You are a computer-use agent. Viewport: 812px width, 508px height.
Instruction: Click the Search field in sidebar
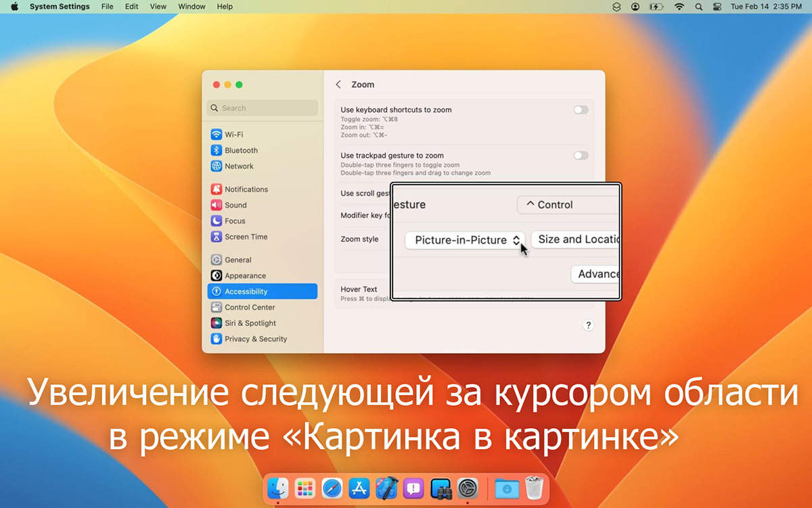point(263,108)
